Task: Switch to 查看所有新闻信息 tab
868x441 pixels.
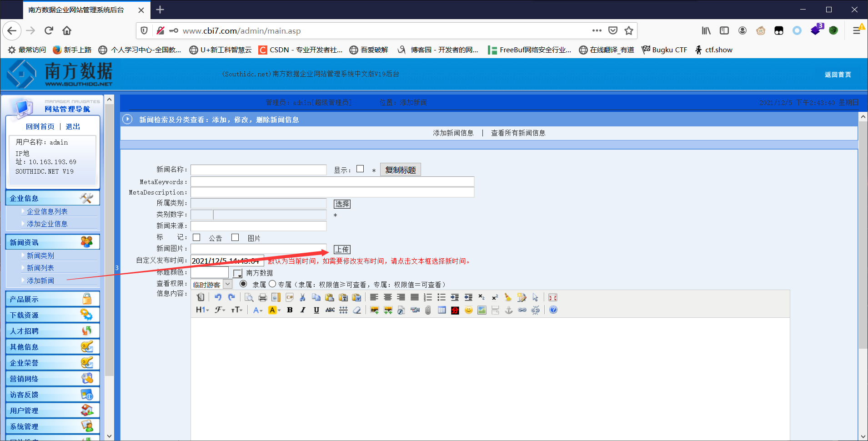Action: point(518,133)
